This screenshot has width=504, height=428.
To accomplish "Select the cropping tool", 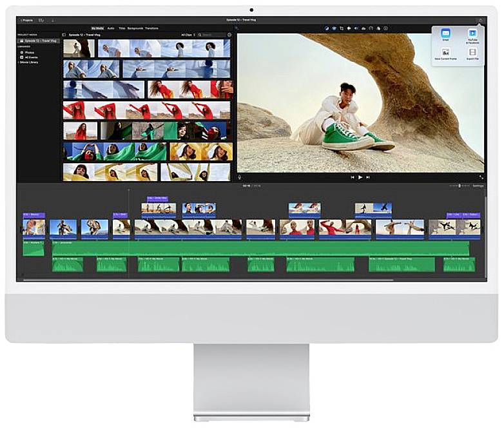I will point(342,28).
